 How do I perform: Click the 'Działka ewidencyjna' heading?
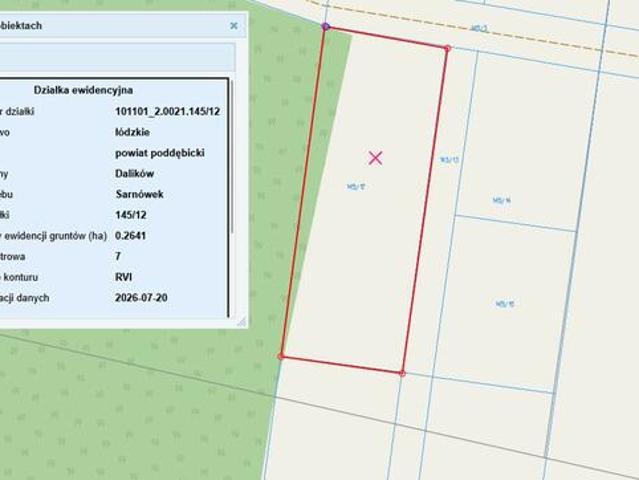[x=83, y=90]
